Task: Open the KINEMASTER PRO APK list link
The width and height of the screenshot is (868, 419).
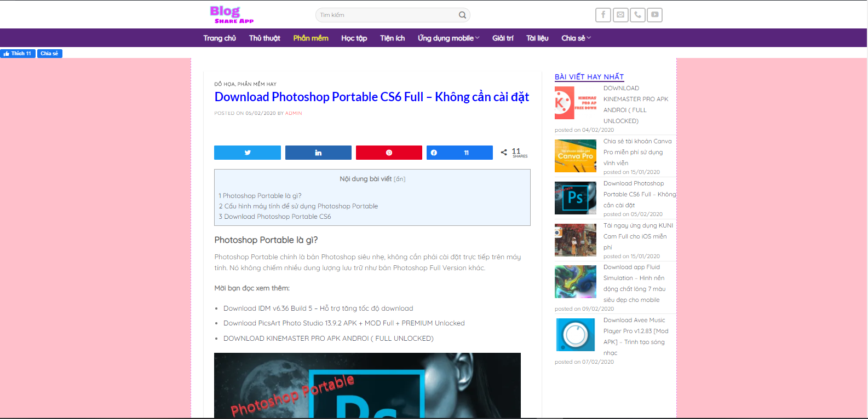Action: pos(329,339)
